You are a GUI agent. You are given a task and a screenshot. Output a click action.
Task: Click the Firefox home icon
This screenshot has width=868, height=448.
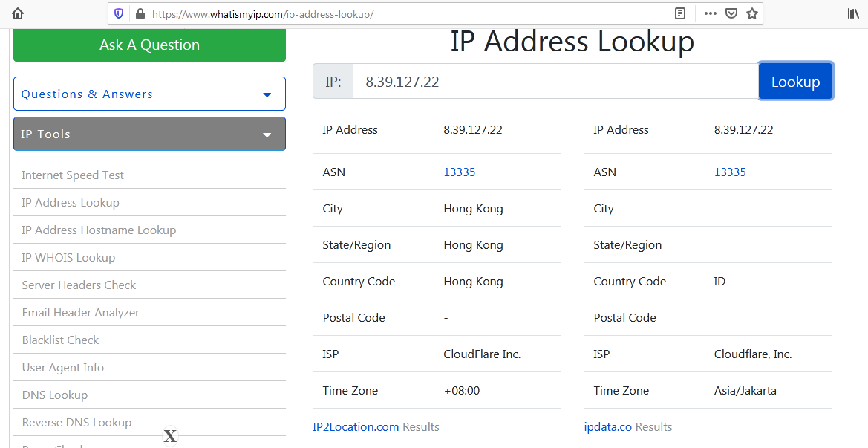point(18,13)
